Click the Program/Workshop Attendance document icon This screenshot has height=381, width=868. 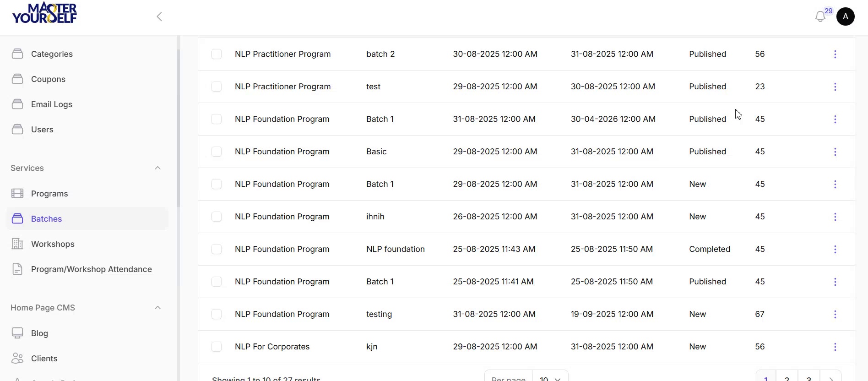point(17,269)
